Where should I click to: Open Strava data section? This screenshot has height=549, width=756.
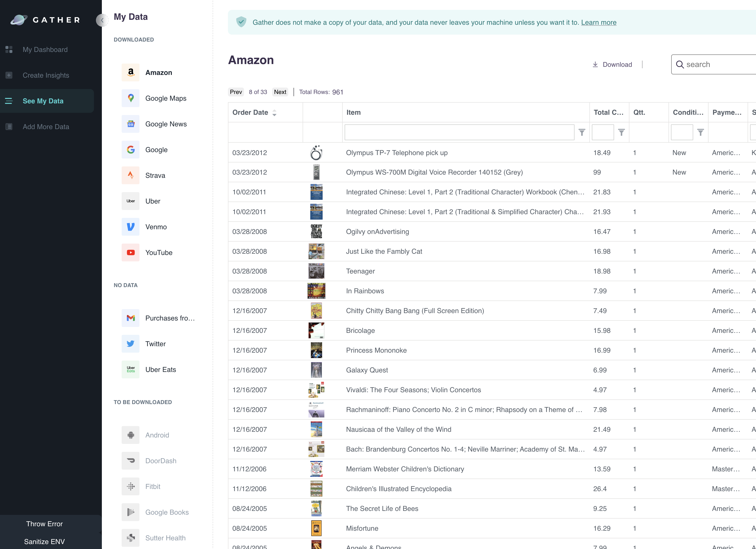pyautogui.click(x=156, y=175)
